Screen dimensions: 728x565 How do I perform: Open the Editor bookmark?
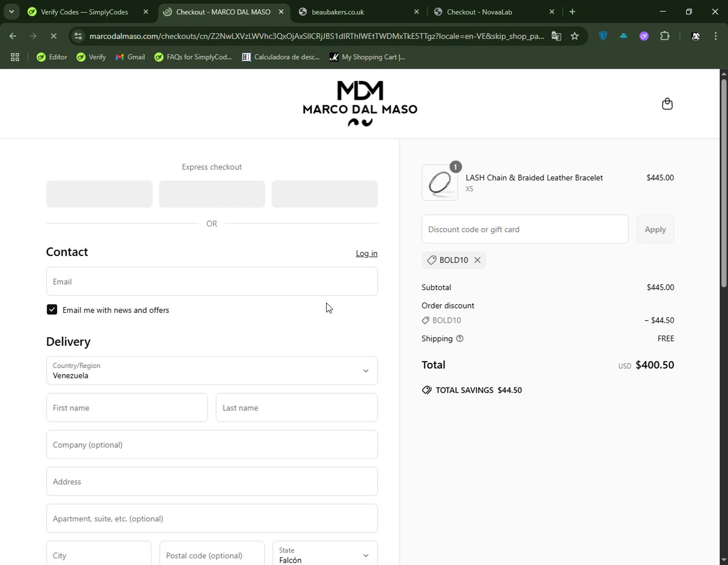point(52,57)
